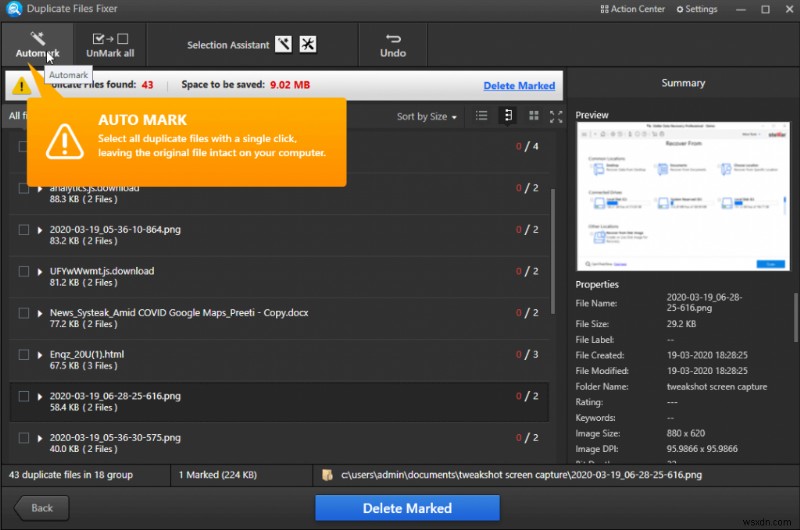
Task: Click the '95.9866 x 95.9866' DPI value
Action: click(702, 449)
